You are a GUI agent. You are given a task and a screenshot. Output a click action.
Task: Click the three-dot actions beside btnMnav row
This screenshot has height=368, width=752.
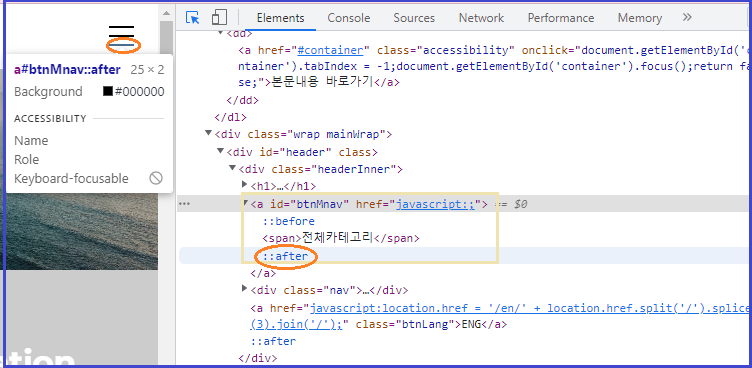185,204
